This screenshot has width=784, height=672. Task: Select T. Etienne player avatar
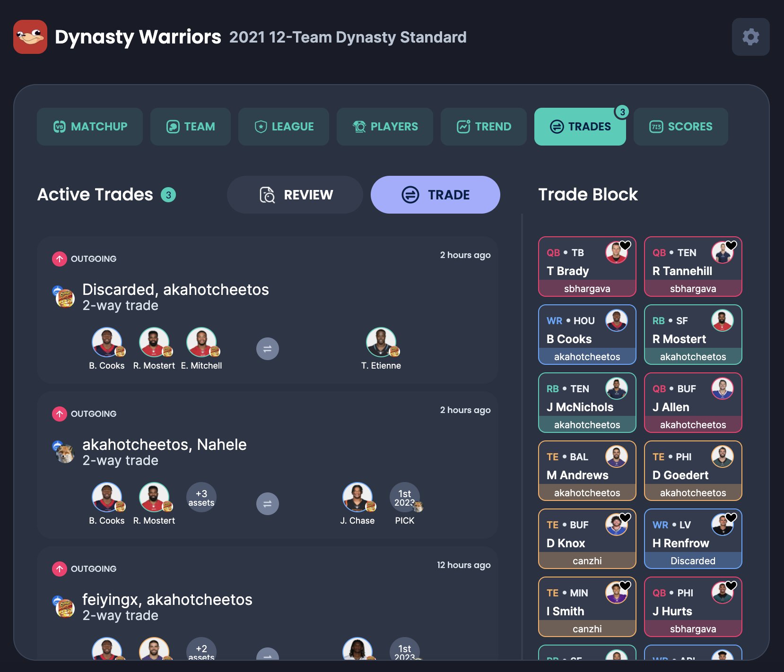click(381, 342)
